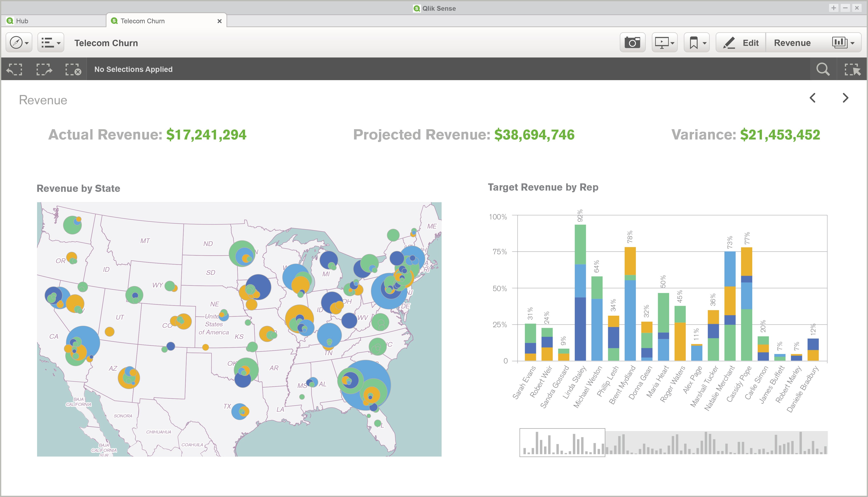
Task: Go to the previous sheet
Action: pos(813,98)
